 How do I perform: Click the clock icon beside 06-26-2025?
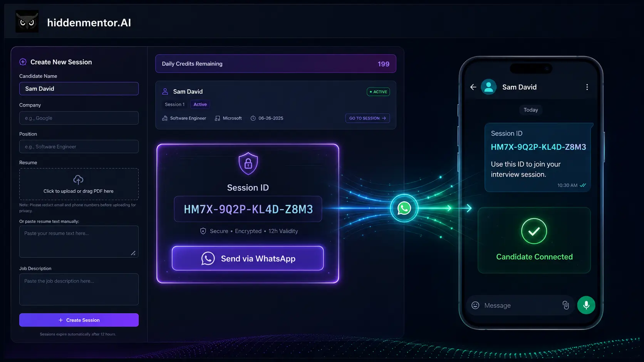[253, 118]
